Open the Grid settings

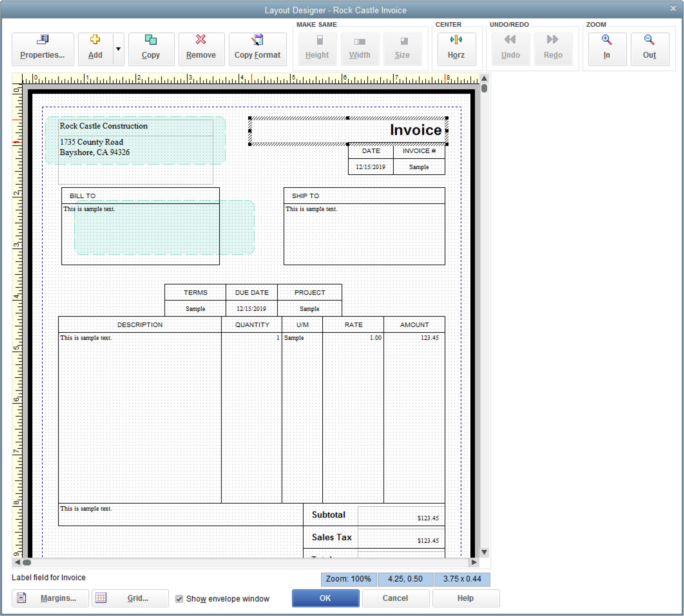(x=130, y=598)
